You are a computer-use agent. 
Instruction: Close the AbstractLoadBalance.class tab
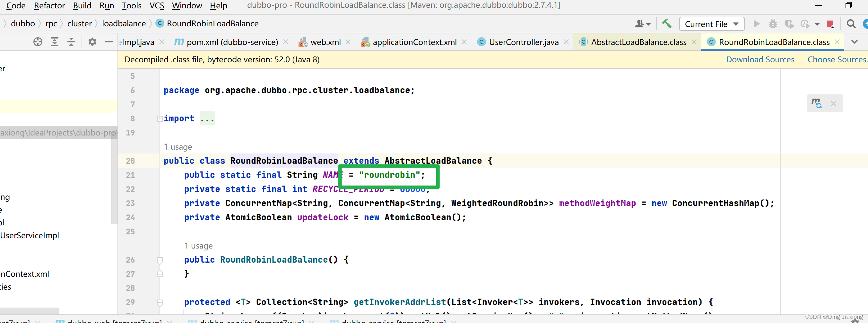(x=694, y=42)
